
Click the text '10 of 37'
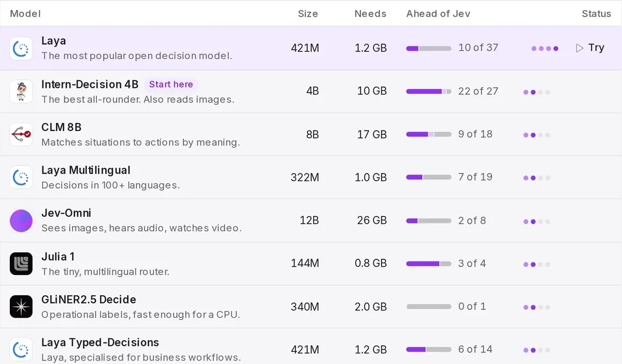click(478, 48)
